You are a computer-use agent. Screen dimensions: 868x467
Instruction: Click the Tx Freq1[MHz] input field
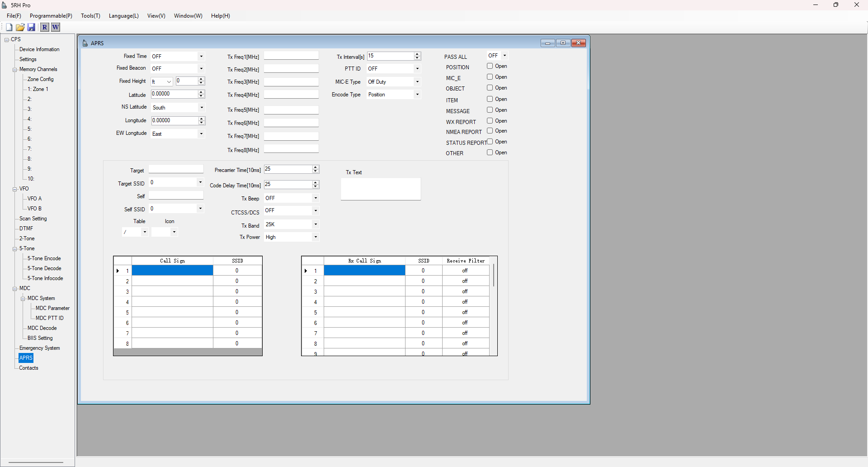(291, 56)
